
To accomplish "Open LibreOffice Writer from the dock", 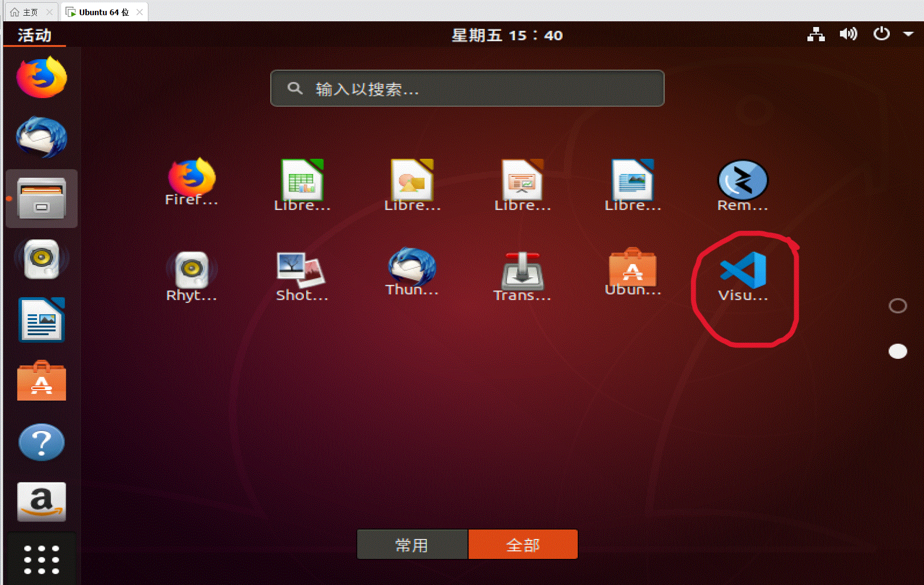I will tap(42, 320).
